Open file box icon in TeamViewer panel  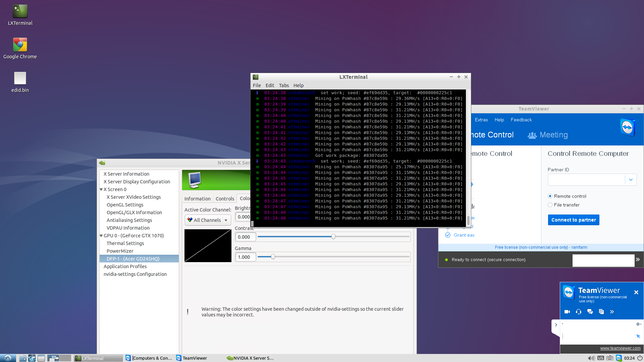point(601,312)
